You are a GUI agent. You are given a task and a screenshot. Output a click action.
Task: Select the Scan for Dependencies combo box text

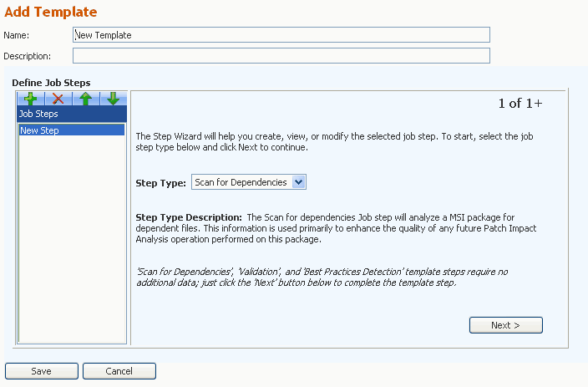(x=241, y=182)
